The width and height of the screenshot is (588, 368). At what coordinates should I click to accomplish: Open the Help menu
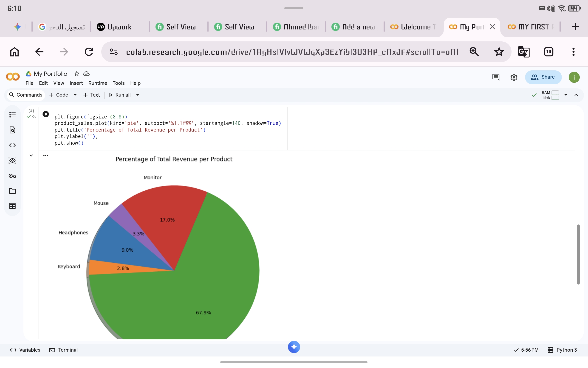[135, 83]
